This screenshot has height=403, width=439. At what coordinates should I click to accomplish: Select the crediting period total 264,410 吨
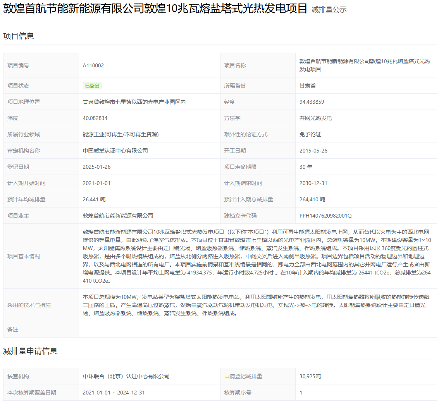(312, 199)
